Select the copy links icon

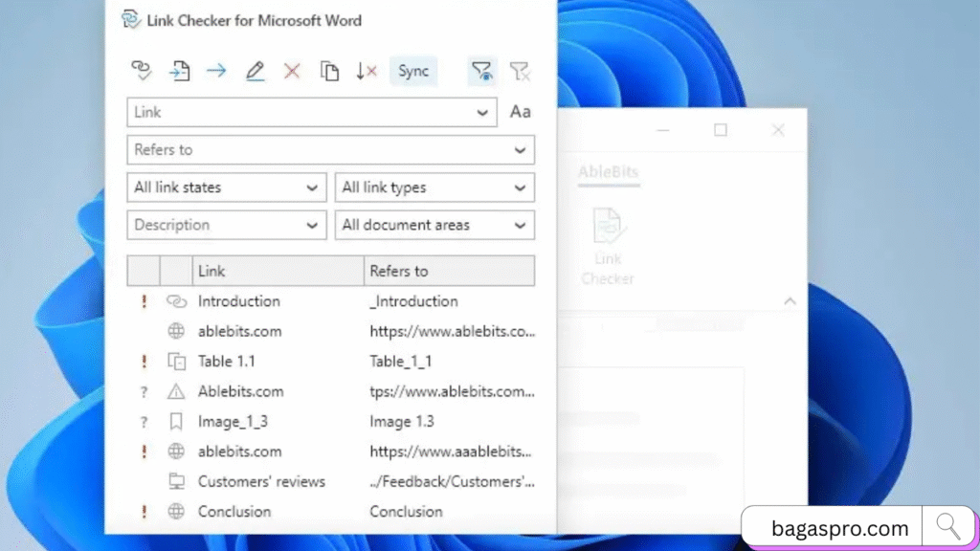(329, 71)
